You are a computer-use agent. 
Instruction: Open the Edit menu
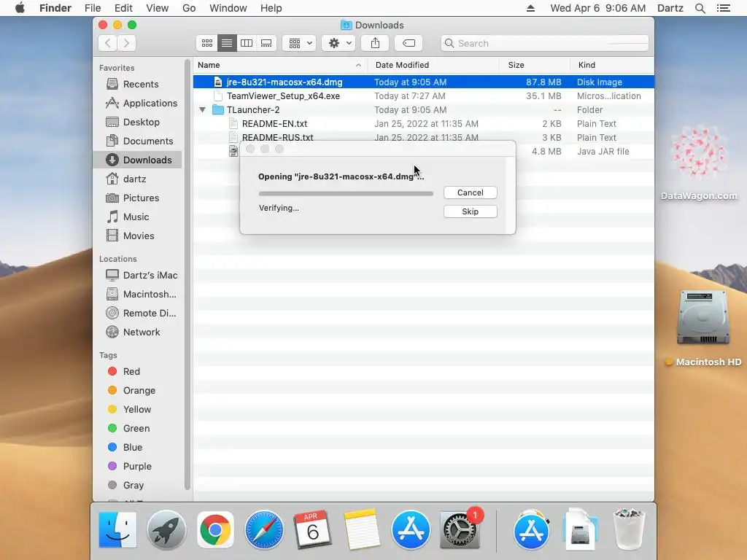[x=123, y=8]
